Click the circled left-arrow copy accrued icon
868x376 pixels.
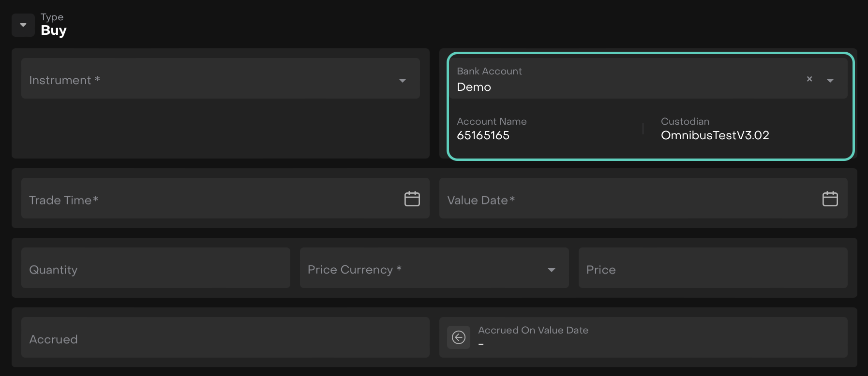pos(458,337)
